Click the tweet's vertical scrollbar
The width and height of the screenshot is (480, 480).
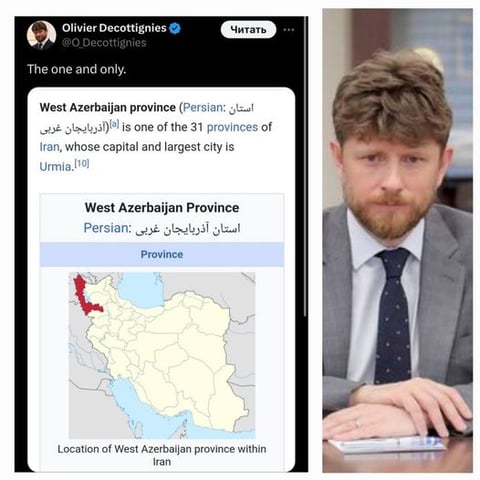(x=306, y=167)
